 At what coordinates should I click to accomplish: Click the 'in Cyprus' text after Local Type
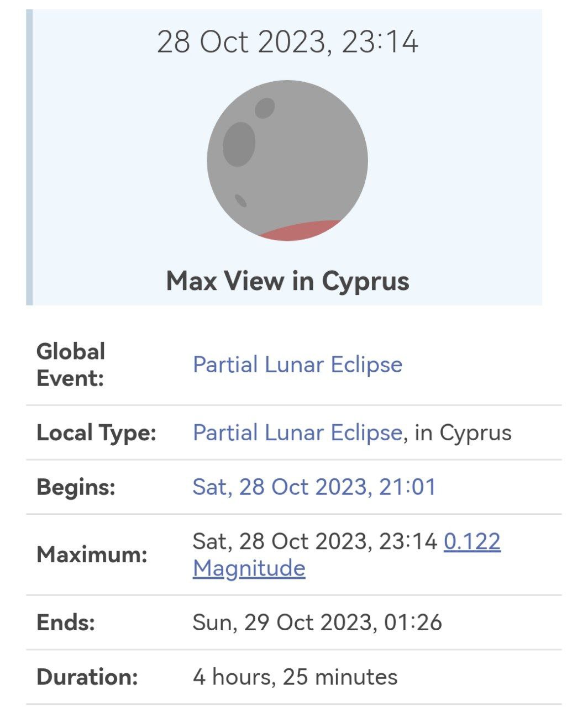click(x=463, y=432)
